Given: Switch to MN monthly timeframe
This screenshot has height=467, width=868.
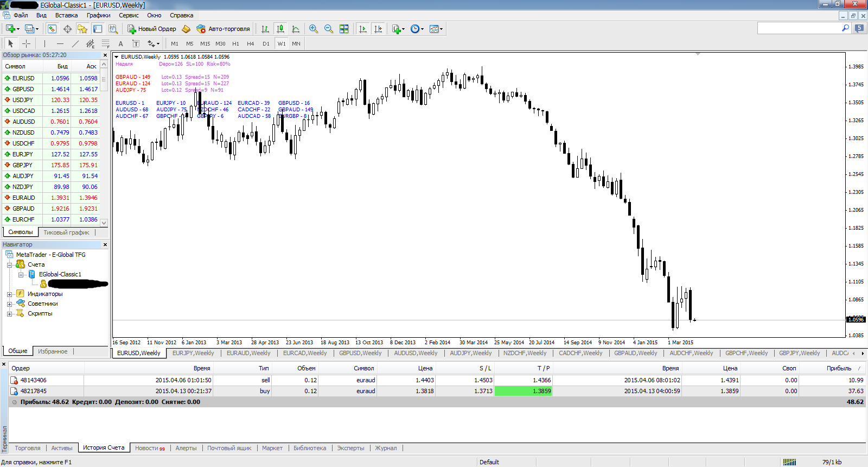Looking at the screenshot, I should pyautogui.click(x=296, y=43).
